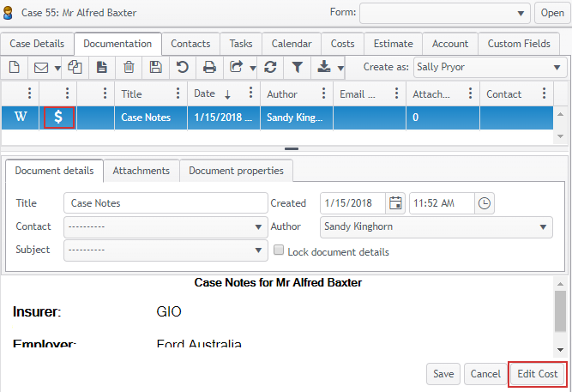Click the filter funnel icon
The image size is (572, 392).
[x=297, y=67]
